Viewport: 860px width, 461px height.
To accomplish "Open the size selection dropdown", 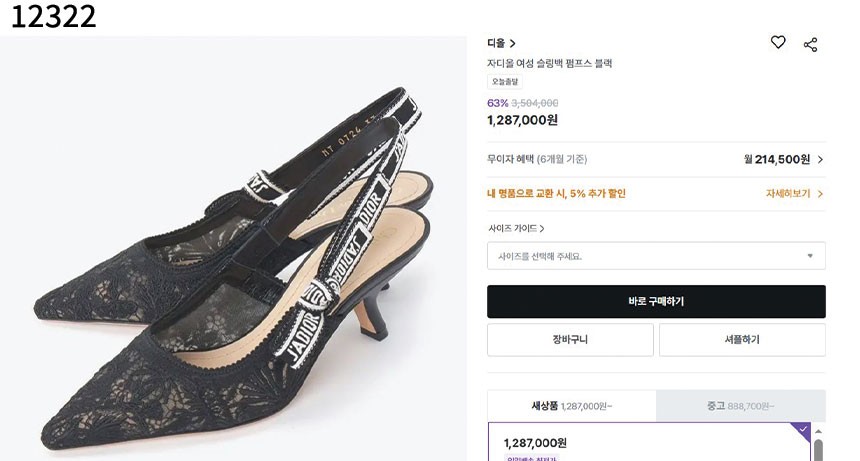I will (x=656, y=256).
